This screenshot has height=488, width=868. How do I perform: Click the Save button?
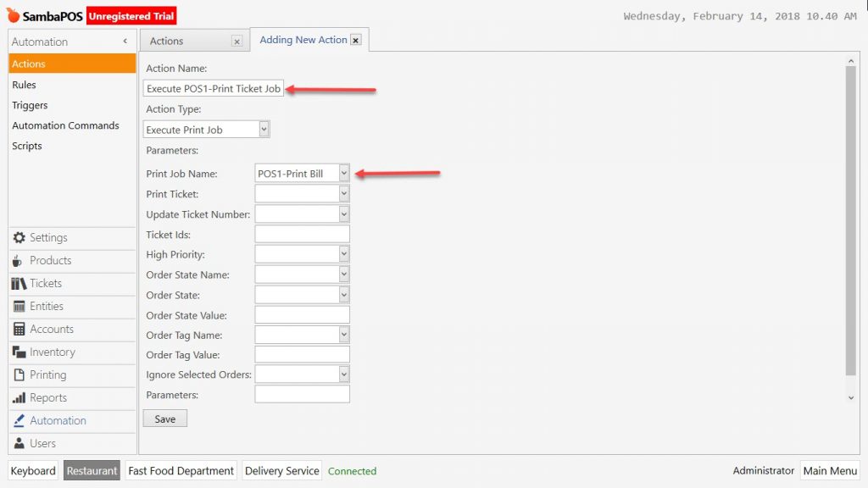[165, 419]
